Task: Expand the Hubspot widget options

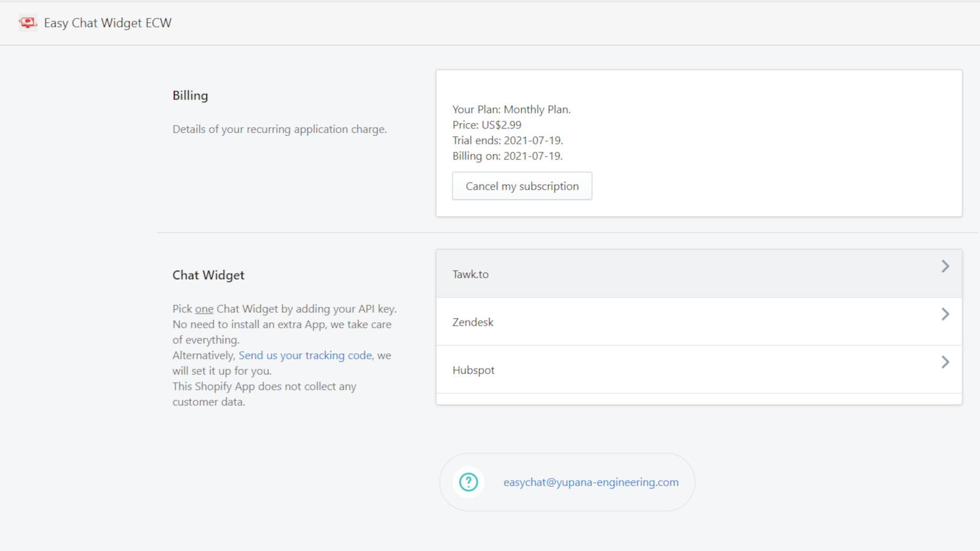Action: click(698, 370)
